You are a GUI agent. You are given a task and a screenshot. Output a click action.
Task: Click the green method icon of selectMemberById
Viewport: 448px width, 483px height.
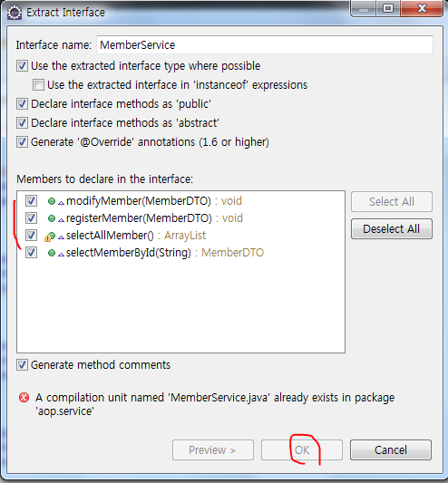52,253
